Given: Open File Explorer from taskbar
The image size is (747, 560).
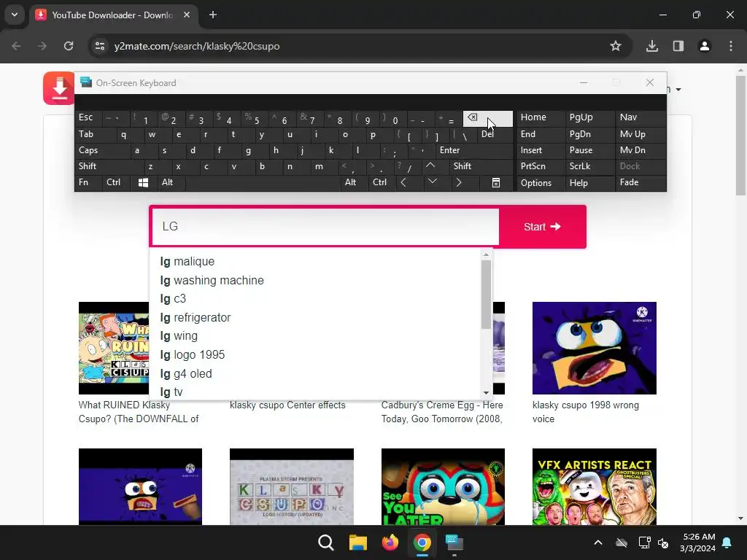Looking at the screenshot, I should tap(357, 542).
